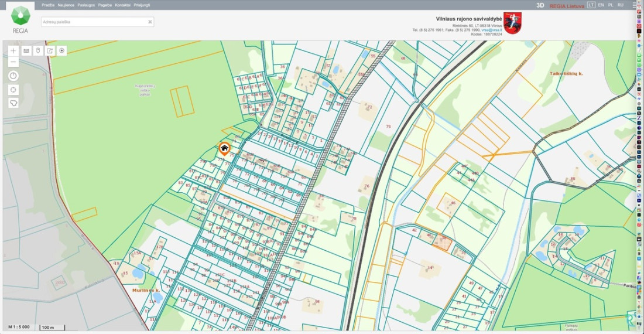Click the concentric-circle location tool icon
This screenshot has height=334, width=644.
(62, 50)
